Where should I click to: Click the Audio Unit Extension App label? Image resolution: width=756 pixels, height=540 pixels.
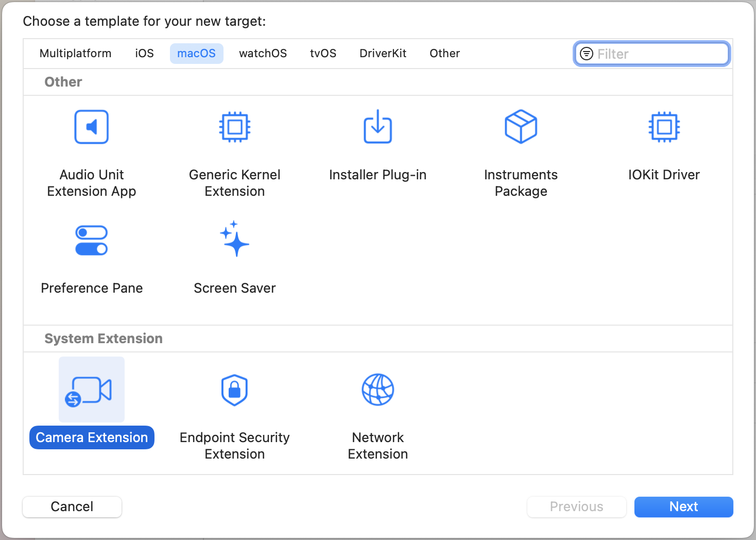[92, 183]
